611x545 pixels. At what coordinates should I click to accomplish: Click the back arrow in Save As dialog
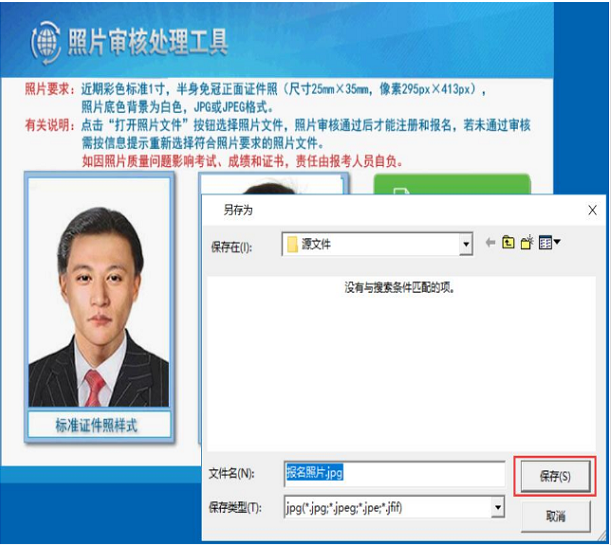pyautogui.click(x=490, y=243)
